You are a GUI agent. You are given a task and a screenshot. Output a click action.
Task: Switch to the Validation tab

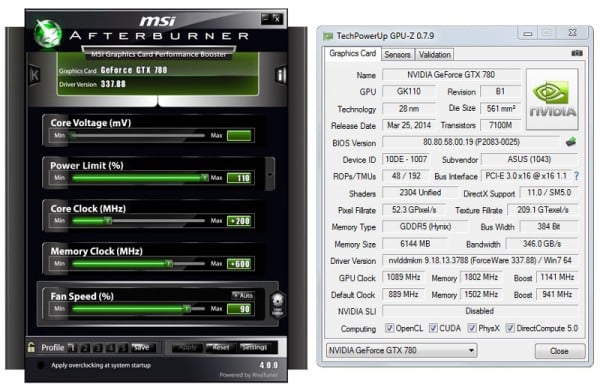(x=435, y=55)
